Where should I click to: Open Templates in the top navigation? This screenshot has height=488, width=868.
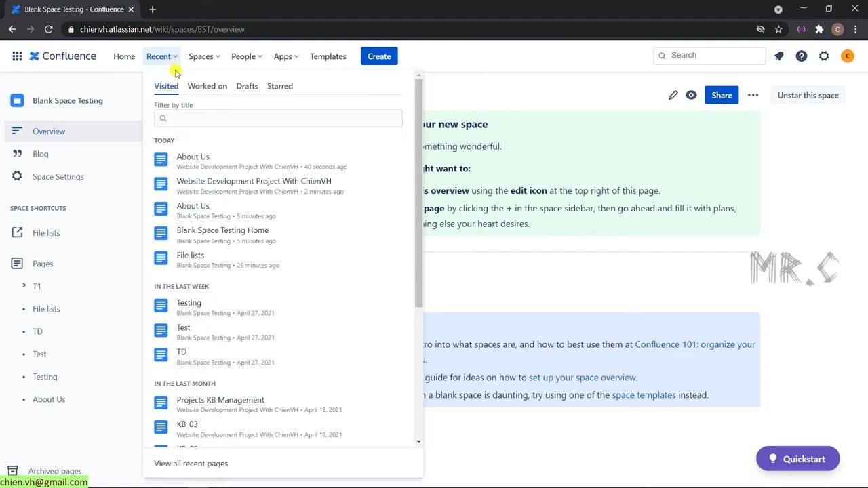(x=328, y=56)
